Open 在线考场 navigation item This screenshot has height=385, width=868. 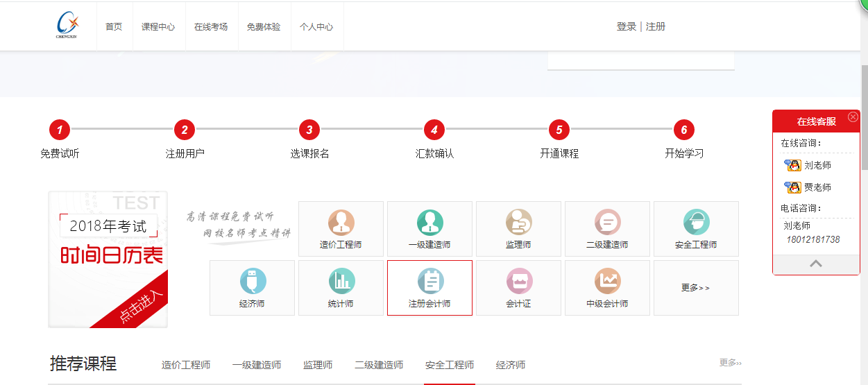pyautogui.click(x=211, y=26)
